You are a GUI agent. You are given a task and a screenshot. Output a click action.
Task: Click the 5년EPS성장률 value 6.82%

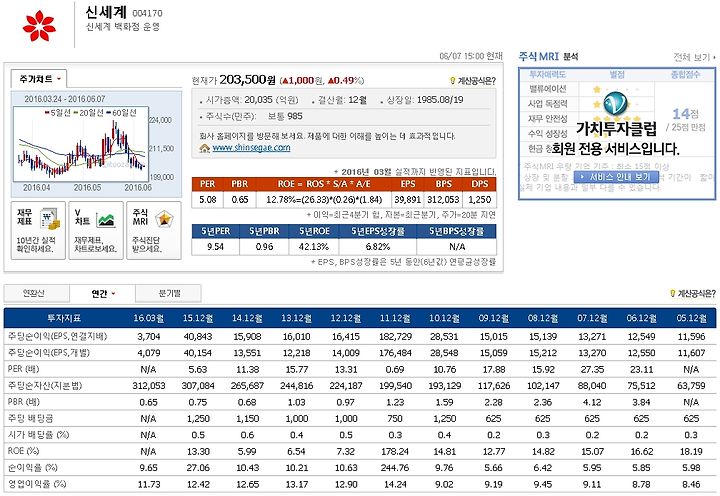[x=377, y=247]
